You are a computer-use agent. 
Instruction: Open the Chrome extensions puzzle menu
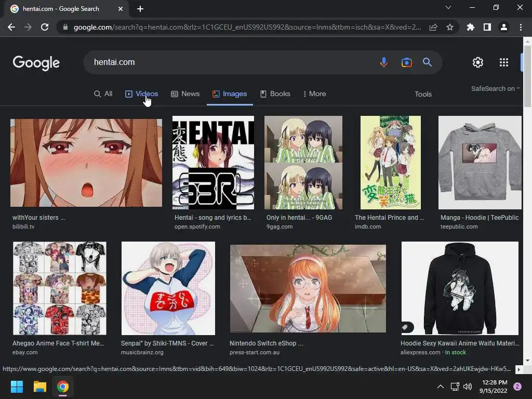tap(471, 27)
